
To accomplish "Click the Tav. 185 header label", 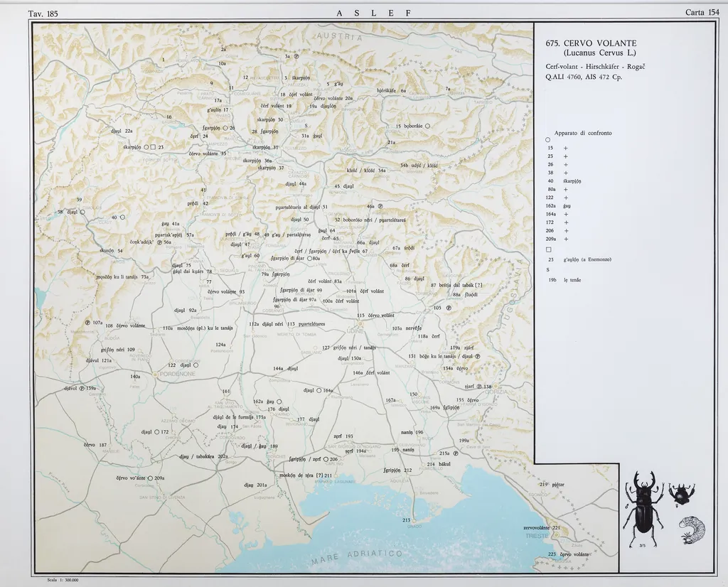I will (43, 13).
